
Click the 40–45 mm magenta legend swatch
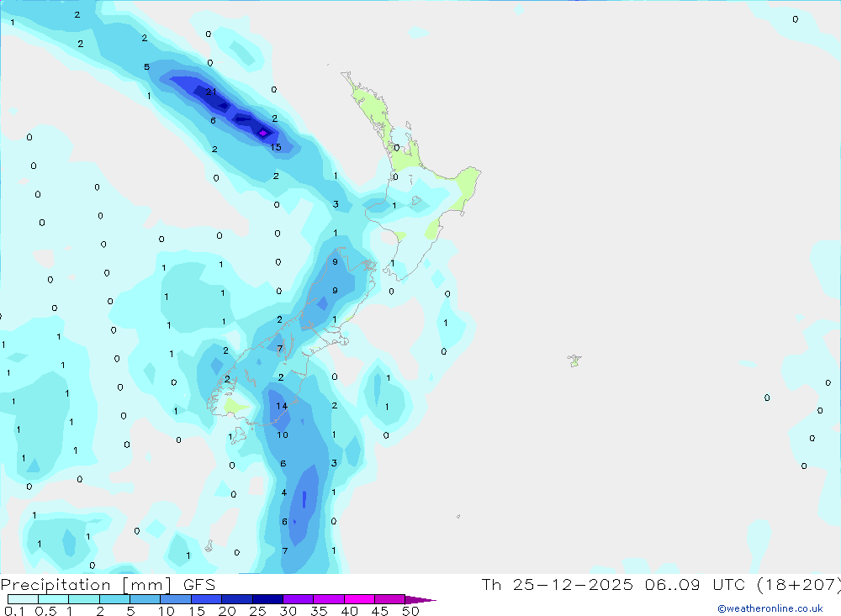[359, 599]
